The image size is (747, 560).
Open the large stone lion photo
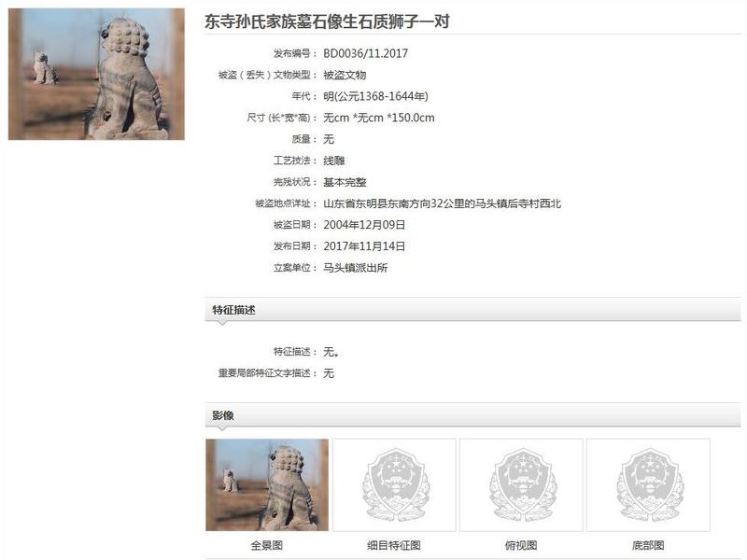[x=96, y=74]
